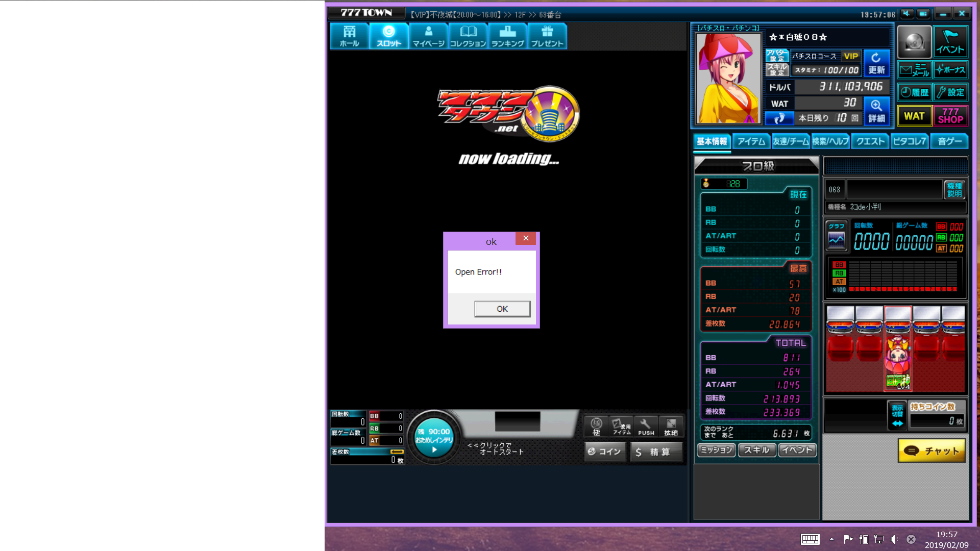
Task: Open volume speaker tray icon
Action: (894, 539)
